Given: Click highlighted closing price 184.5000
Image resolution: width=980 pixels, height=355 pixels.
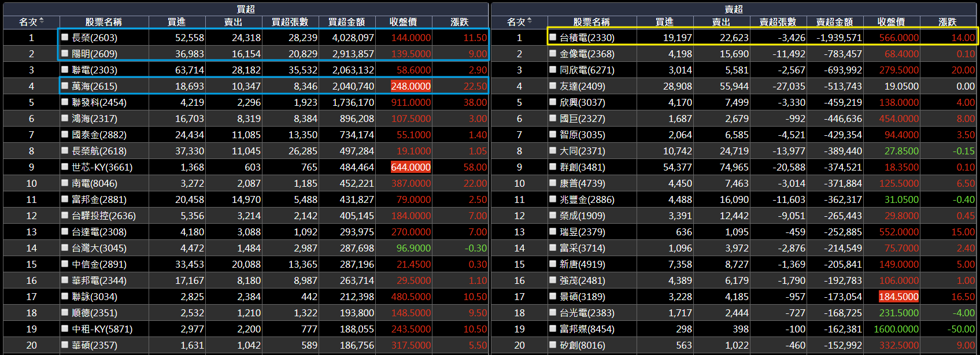Looking at the screenshot, I should (x=898, y=297).
